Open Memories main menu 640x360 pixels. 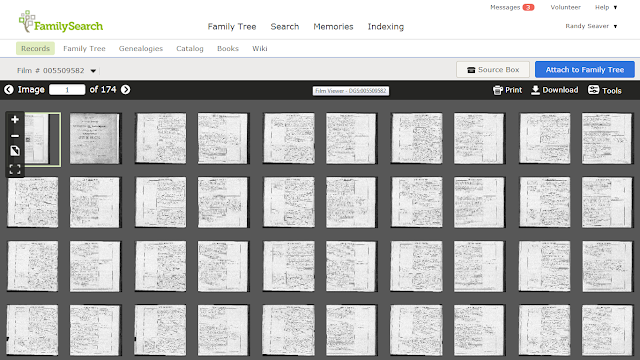[x=333, y=27]
